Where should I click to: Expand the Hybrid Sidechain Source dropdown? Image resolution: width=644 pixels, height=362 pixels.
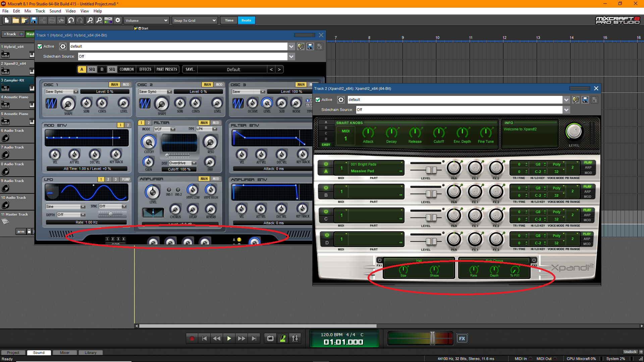[x=291, y=57]
